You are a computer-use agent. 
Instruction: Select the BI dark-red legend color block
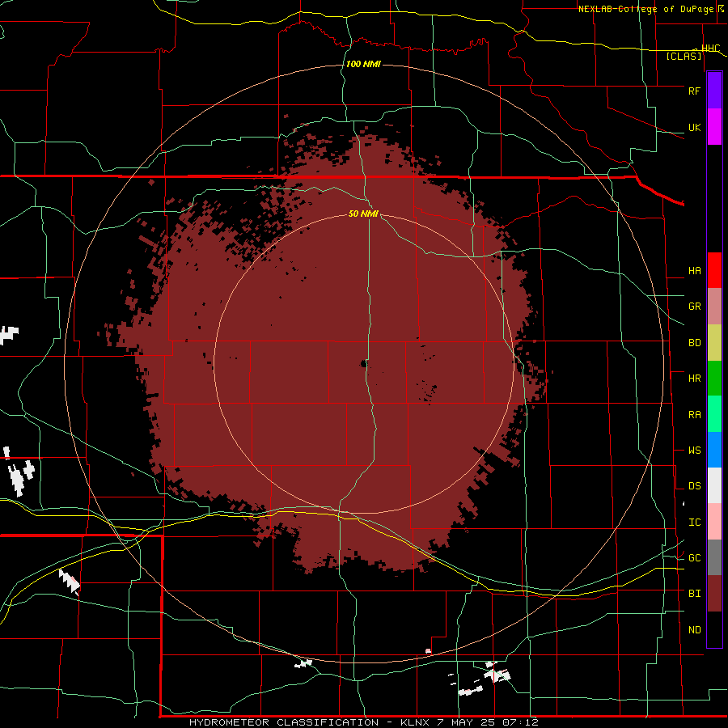coord(714,594)
